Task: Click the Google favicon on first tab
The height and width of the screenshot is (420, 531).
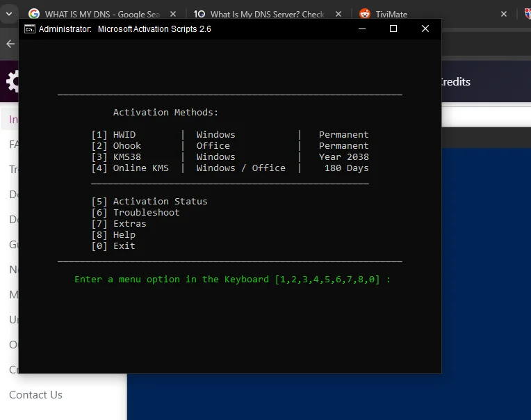Action: point(34,14)
